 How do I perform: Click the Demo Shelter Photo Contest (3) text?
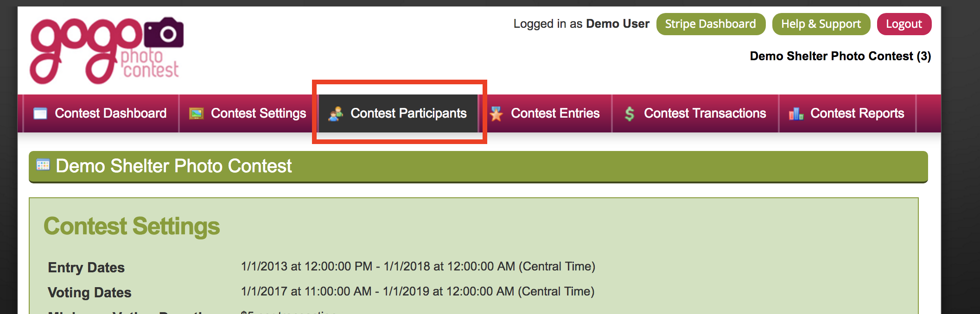click(840, 57)
